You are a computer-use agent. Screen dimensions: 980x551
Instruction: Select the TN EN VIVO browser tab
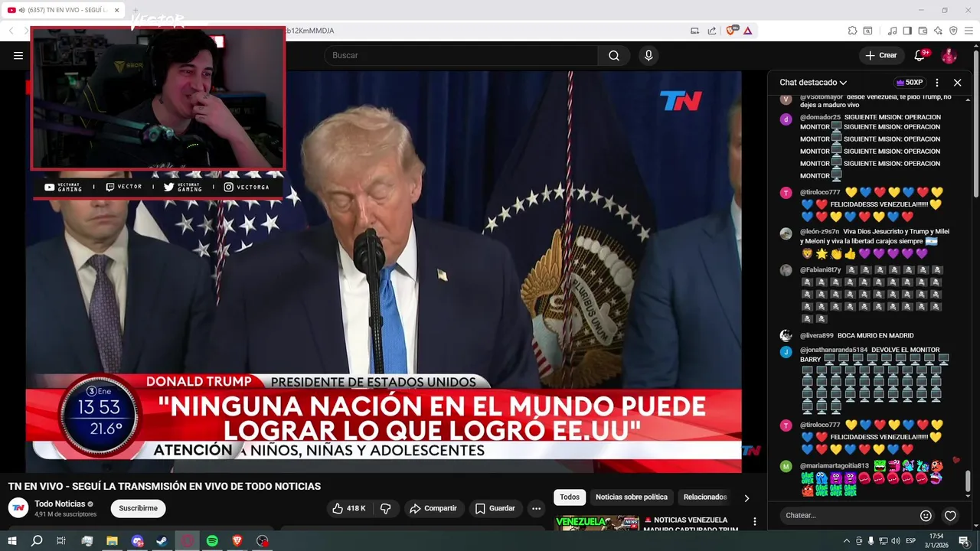(64, 10)
